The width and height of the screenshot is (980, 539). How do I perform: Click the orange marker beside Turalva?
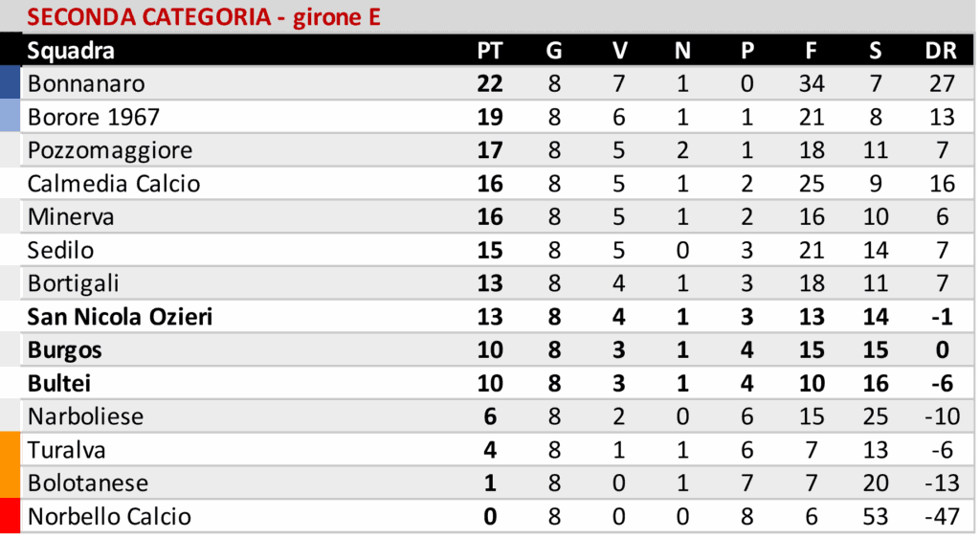[11, 449]
